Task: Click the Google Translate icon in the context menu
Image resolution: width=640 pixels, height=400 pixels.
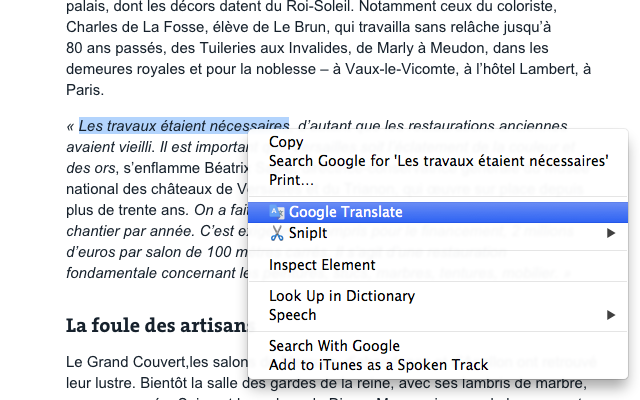Action: tap(277, 212)
